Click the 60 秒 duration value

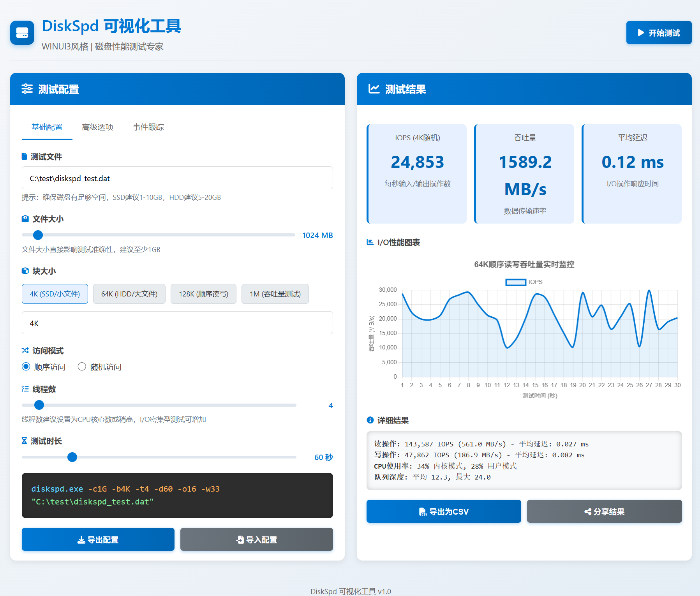[x=323, y=457]
